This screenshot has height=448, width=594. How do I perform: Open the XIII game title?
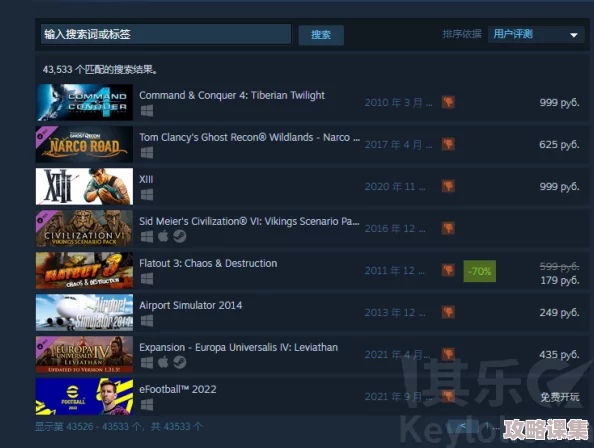click(146, 179)
